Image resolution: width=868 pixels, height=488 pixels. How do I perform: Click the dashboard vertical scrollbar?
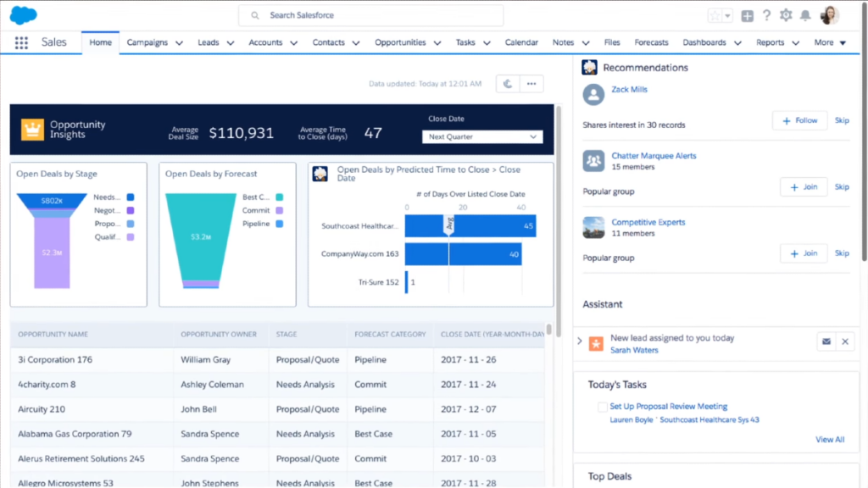(558, 221)
